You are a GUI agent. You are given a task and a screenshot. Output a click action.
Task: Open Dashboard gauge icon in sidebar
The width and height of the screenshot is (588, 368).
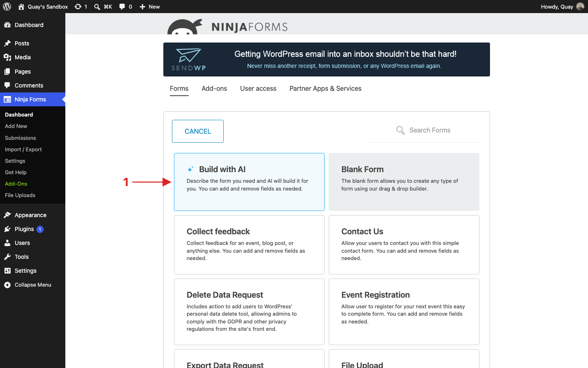click(7, 25)
